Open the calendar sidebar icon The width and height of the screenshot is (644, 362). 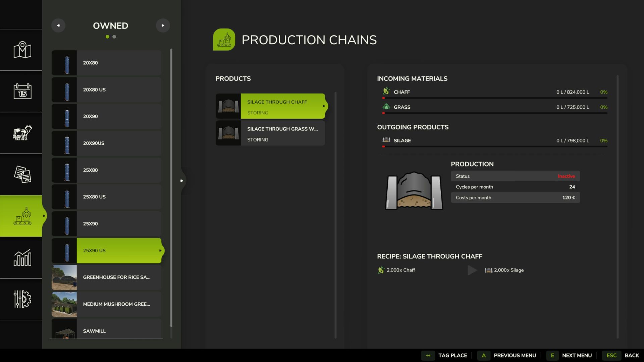tap(22, 91)
